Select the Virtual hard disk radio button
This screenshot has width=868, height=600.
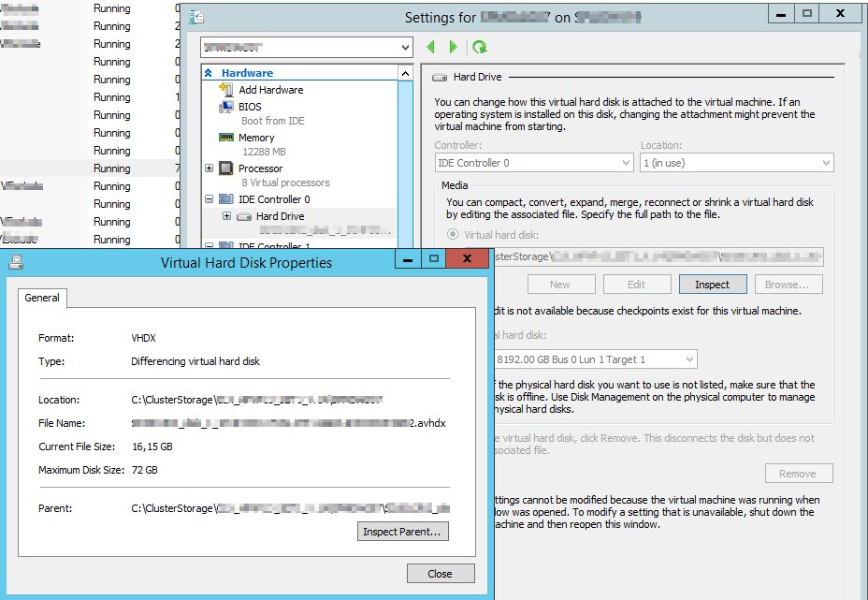(x=453, y=234)
